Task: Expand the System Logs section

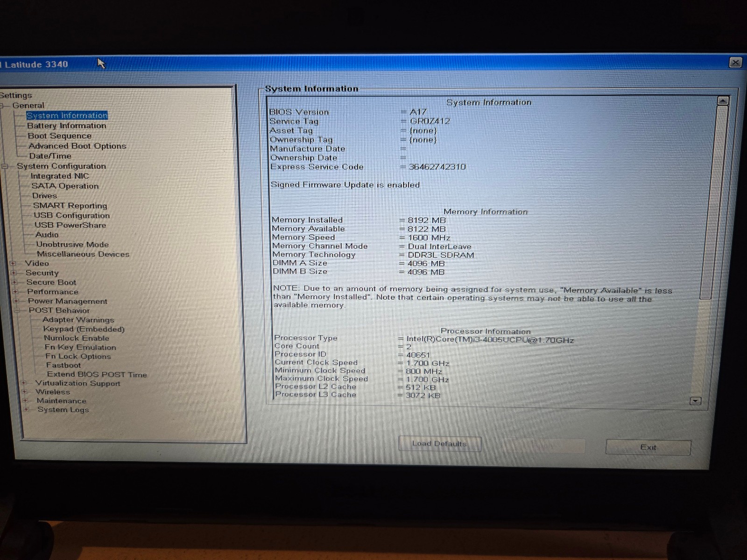Action: coord(26,409)
